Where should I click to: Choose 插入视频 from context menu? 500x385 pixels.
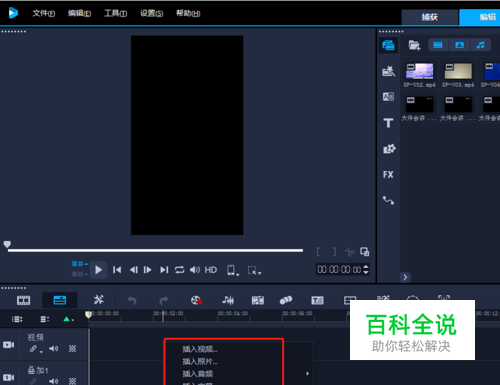[200, 349]
